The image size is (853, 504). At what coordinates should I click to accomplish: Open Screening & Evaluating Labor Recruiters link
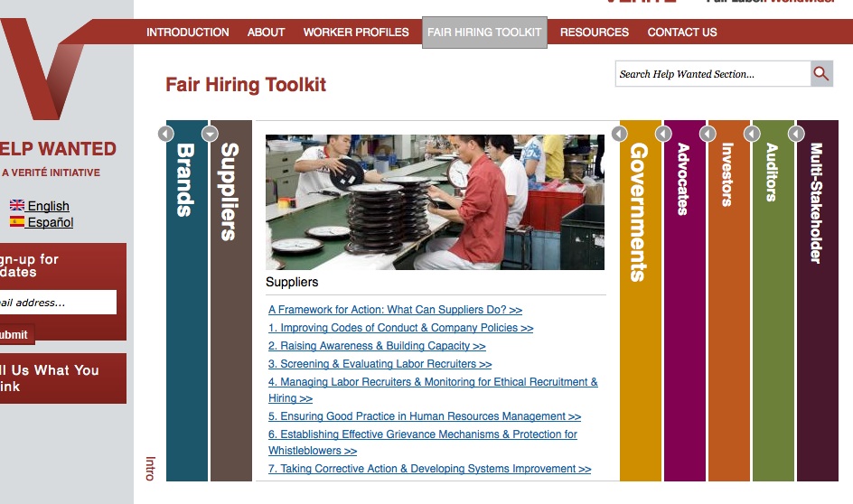380,364
